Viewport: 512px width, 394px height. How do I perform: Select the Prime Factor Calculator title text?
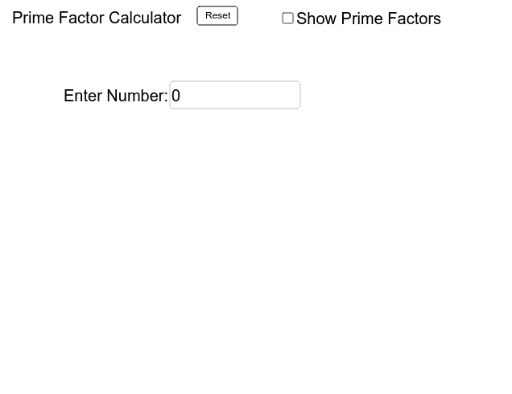click(97, 18)
